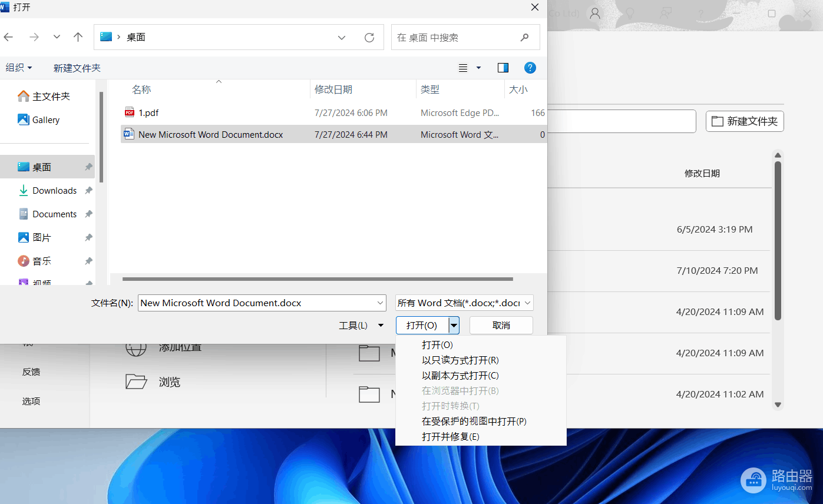This screenshot has height=504, width=823.
Task: Click 反馈 in Word sidebar
Action: tap(31, 372)
